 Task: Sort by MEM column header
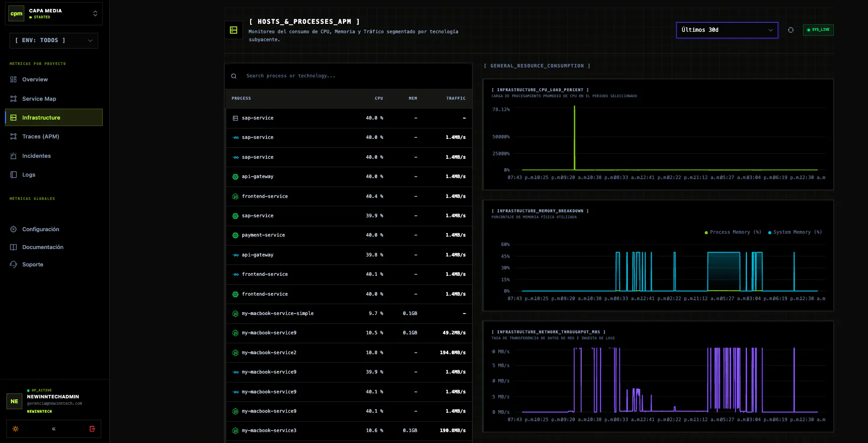pyautogui.click(x=413, y=98)
